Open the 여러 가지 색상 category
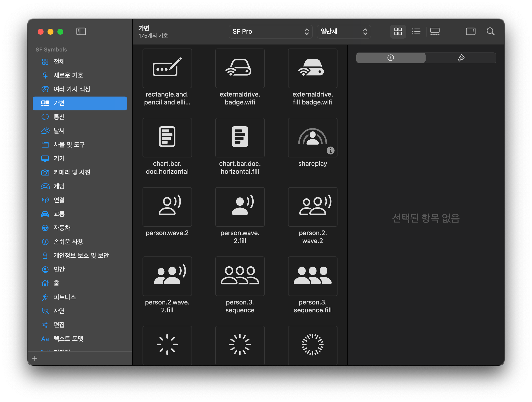The image size is (532, 402). click(72, 89)
